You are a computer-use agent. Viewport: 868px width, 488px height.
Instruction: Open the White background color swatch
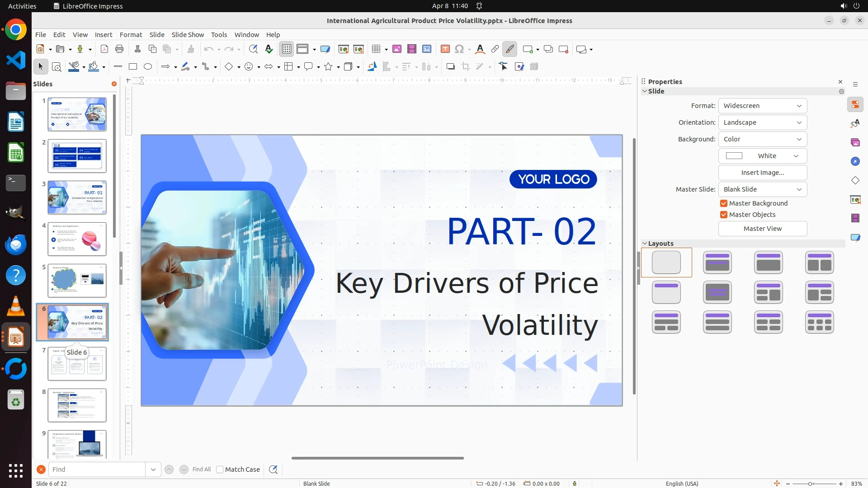[762, 156]
